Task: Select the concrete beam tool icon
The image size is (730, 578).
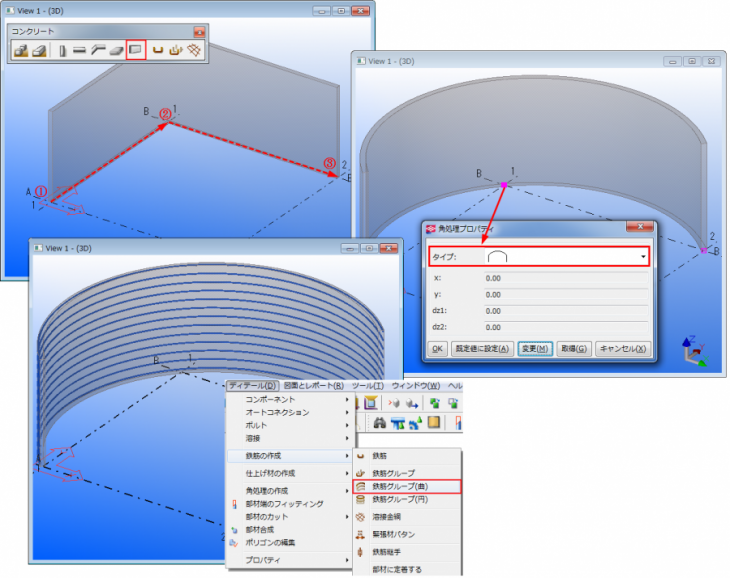Action: (79, 50)
